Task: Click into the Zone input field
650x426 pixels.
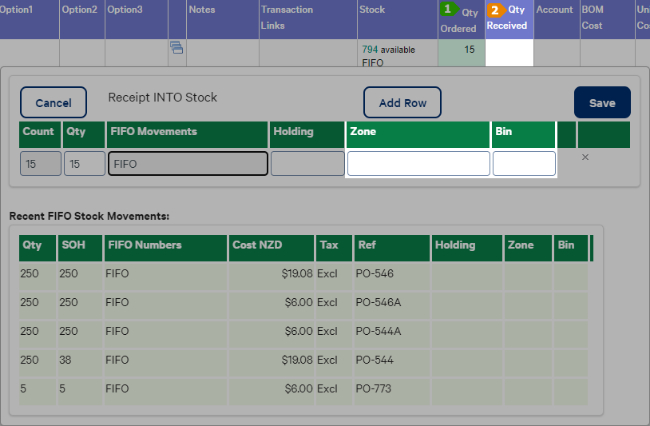Action: point(418,163)
